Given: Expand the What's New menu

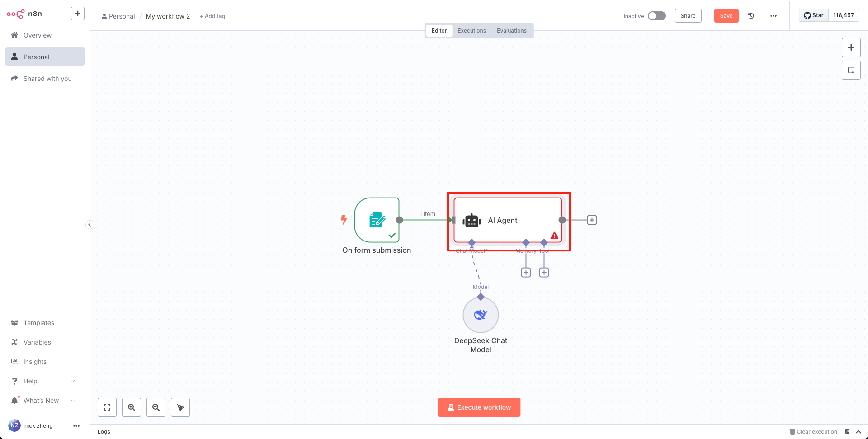Looking at the screenshot, I should point(45,401).
